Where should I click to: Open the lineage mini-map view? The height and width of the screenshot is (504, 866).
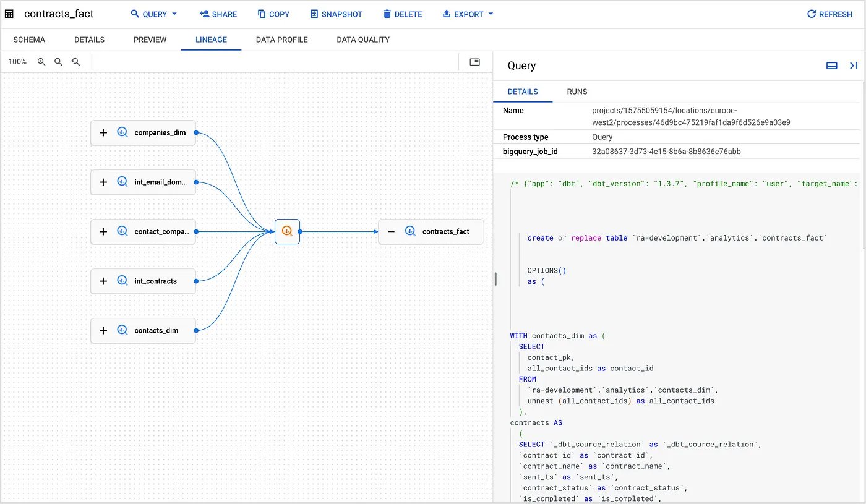pyautogui.click(x=474, y=61)
